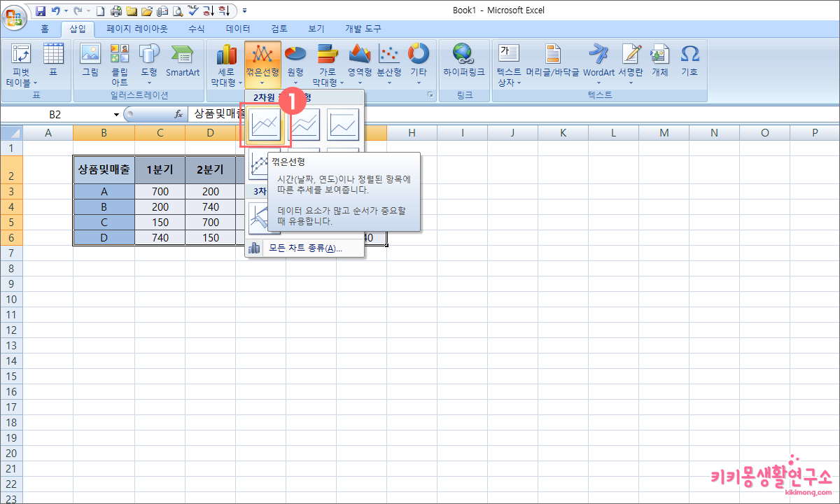Click the 머리글/바닥글 icon
The image size is (840, 504).
coord(553,55)
